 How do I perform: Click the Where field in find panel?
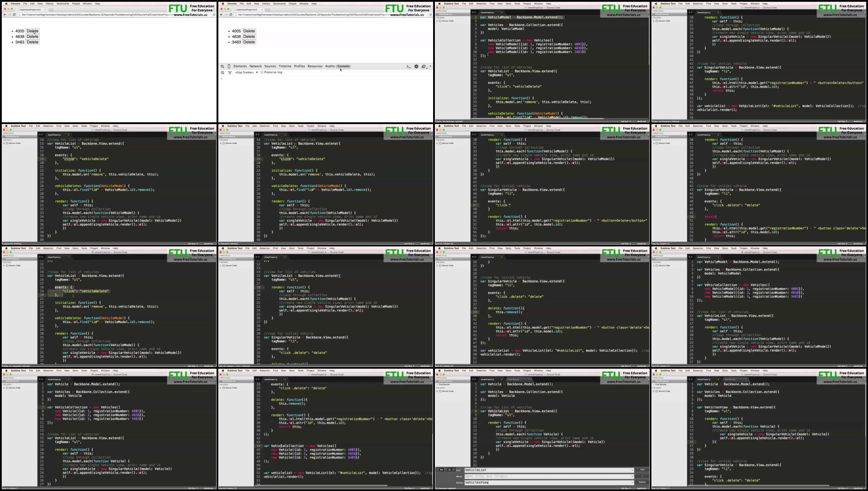point(549,476)
